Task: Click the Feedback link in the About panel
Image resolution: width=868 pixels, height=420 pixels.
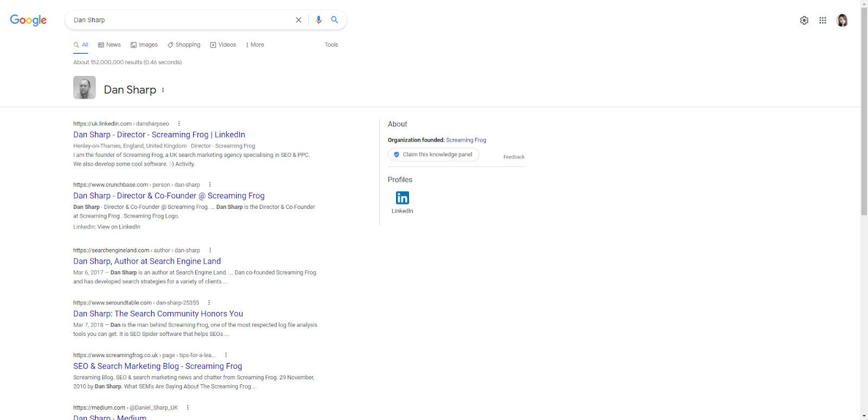Action: 514,157
